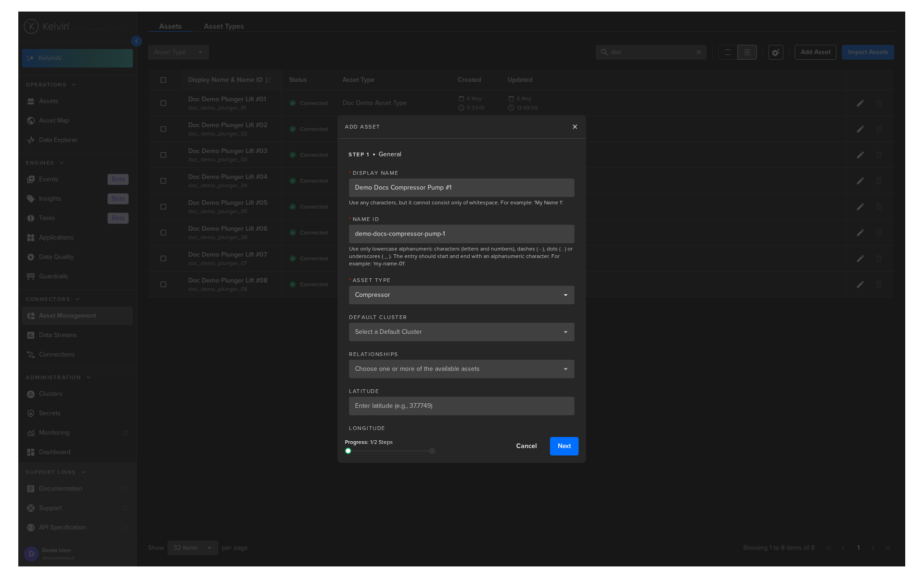Open the Asset Type filter dropdown
Viewport: 924px width, 578px height.
(x=179, y=52)
